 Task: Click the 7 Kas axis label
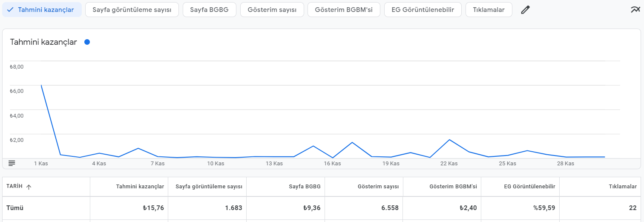[157, 164]
